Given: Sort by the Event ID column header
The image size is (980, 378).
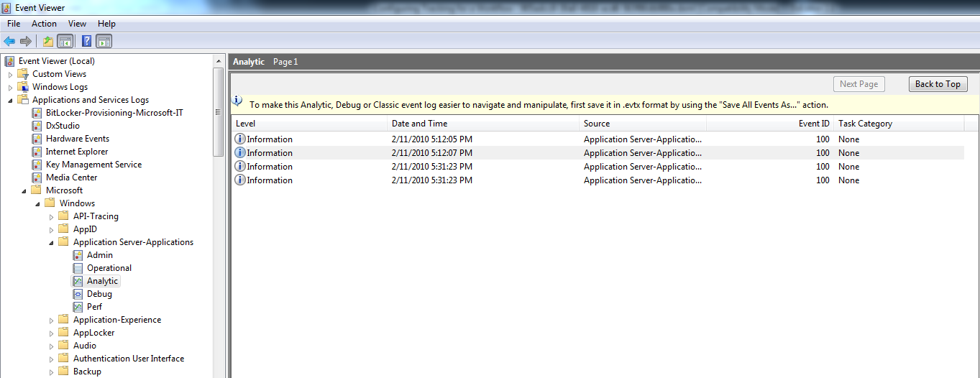Looking at the screenshot, I should 770,124.
